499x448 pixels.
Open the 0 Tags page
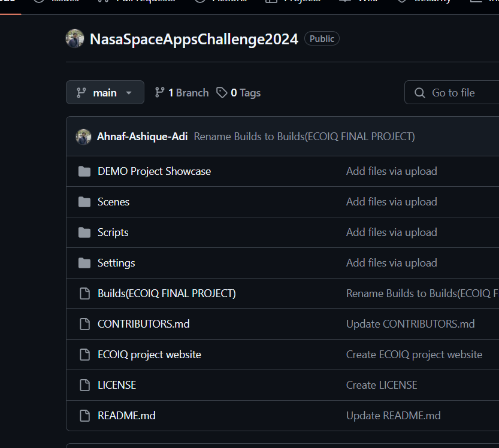tap(238, 93)
